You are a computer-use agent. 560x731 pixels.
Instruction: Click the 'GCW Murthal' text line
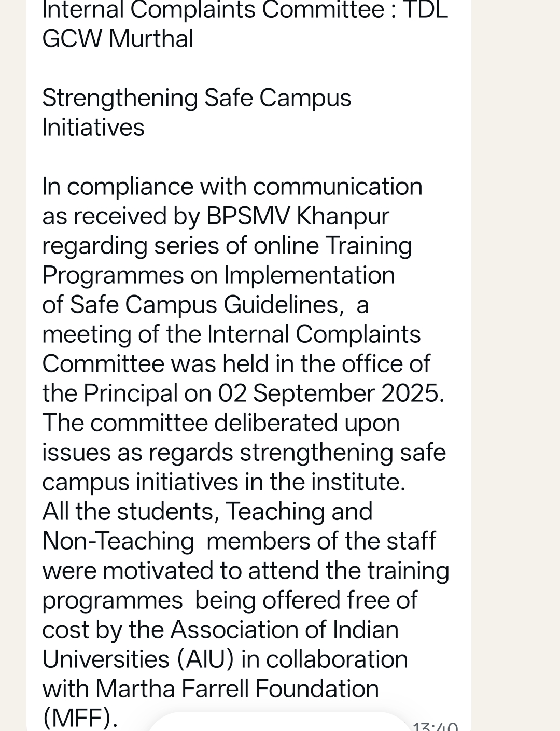(118, 39)
